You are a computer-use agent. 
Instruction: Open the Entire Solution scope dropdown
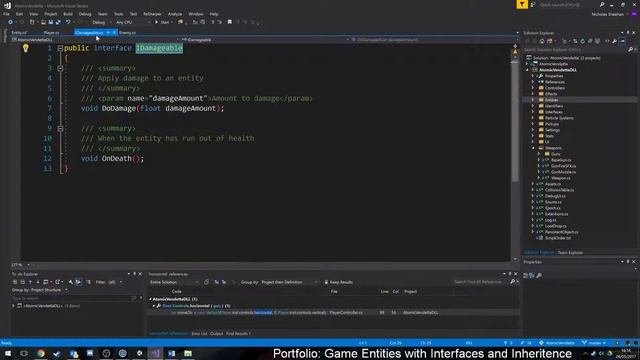(174, 282)
